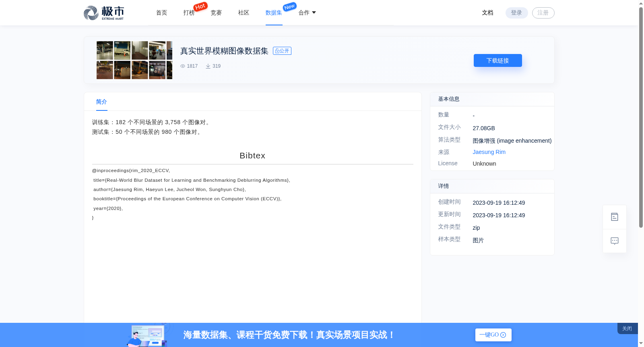Click the file size value 27.08GB
This screenshot has width=644, height=347.
pos(483,128)
